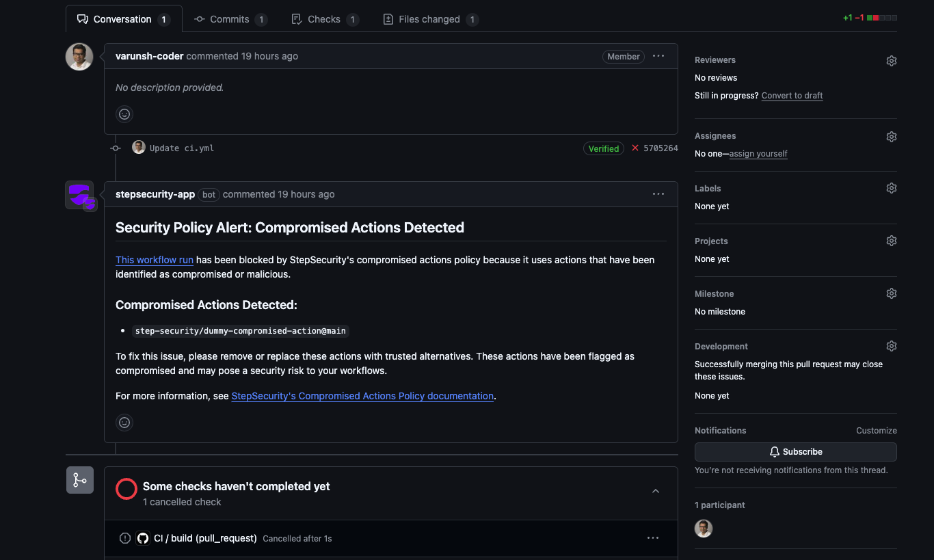The width and height of the screenshot is (934, 560).
Task: Switch to the Checks tab
Action: (x=325, y=19)
